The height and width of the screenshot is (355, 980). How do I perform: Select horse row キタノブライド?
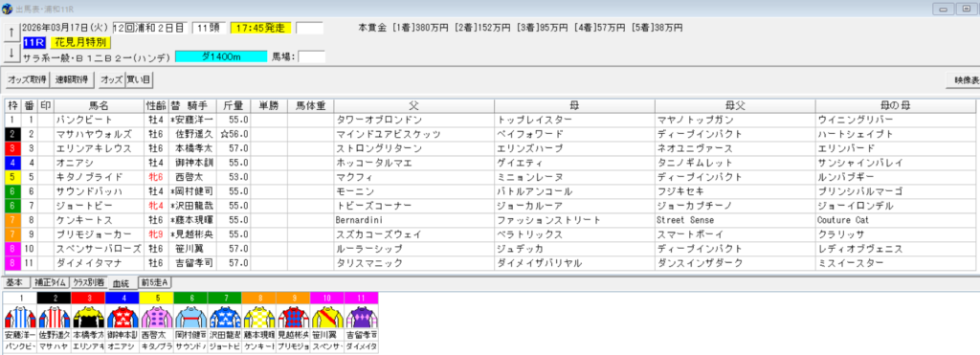click(491, 177)
